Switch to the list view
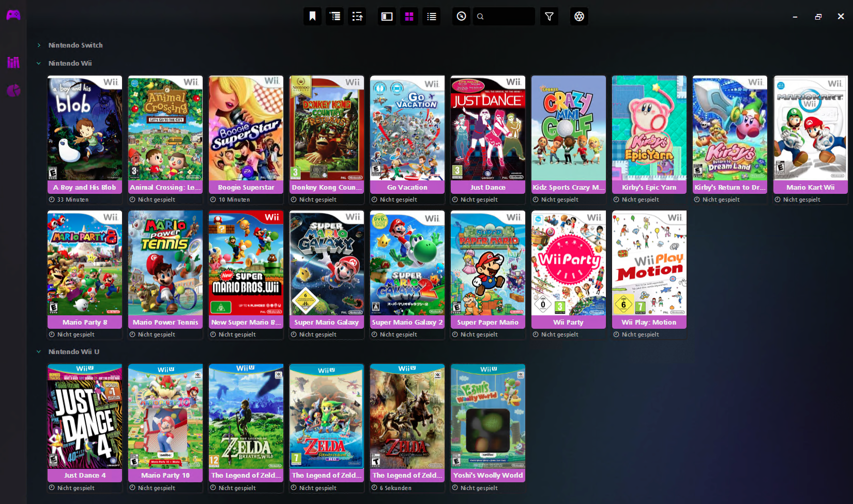 click(432, 17)
